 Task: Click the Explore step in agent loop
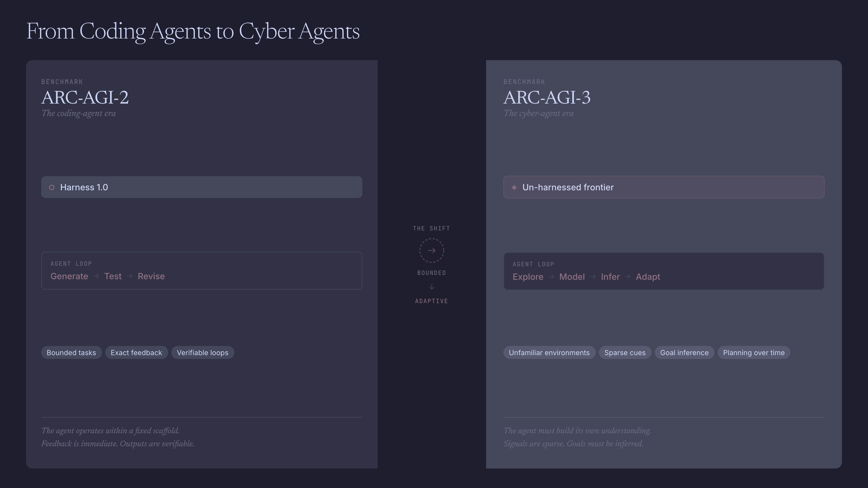click(x=528, y=277)
